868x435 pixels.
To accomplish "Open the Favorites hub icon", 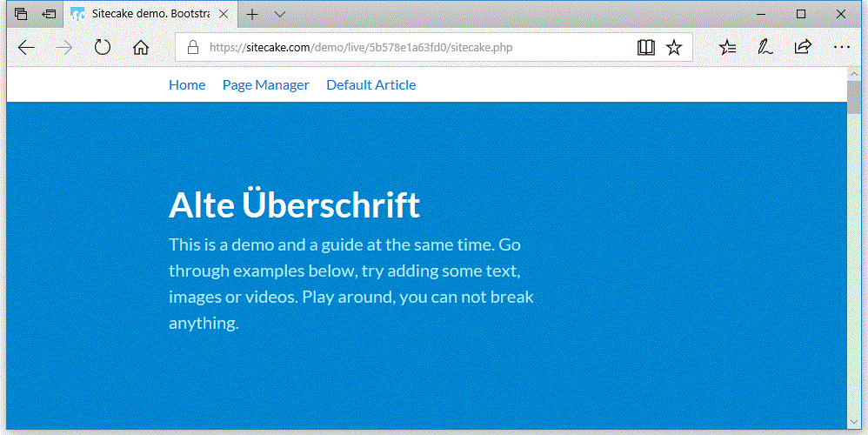I will coord(728,47).
